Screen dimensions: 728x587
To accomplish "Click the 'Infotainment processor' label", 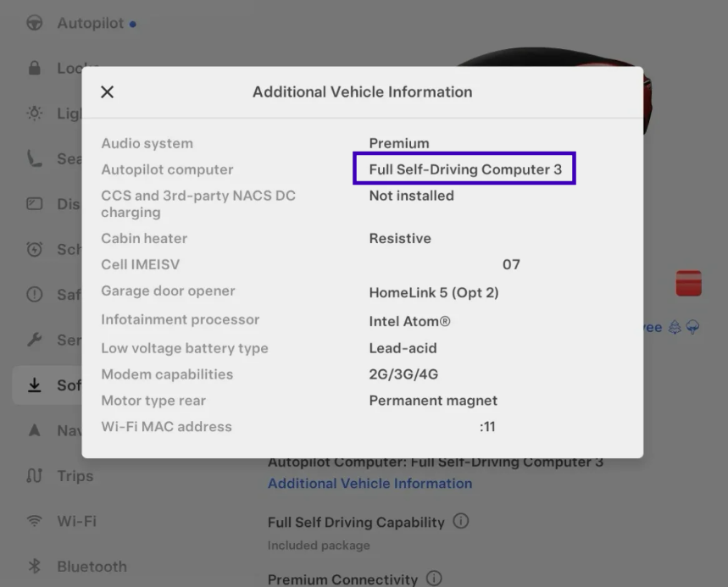I will click(181, 319).
